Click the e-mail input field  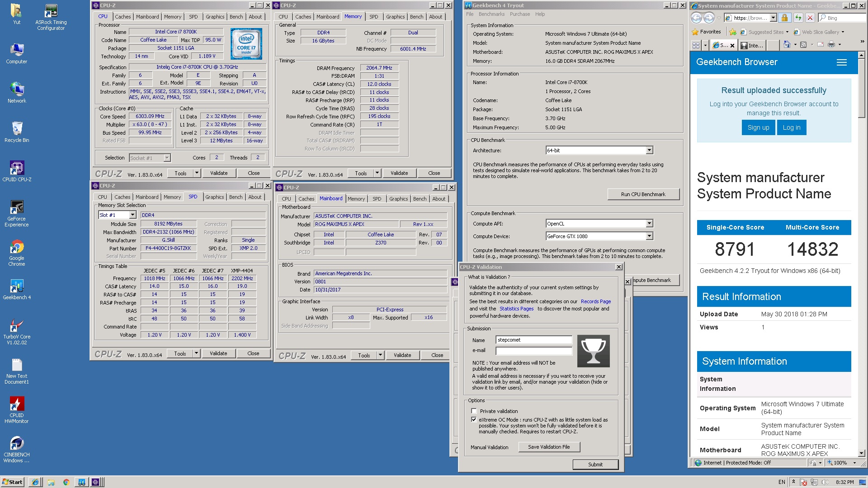(x=534, y=351)
